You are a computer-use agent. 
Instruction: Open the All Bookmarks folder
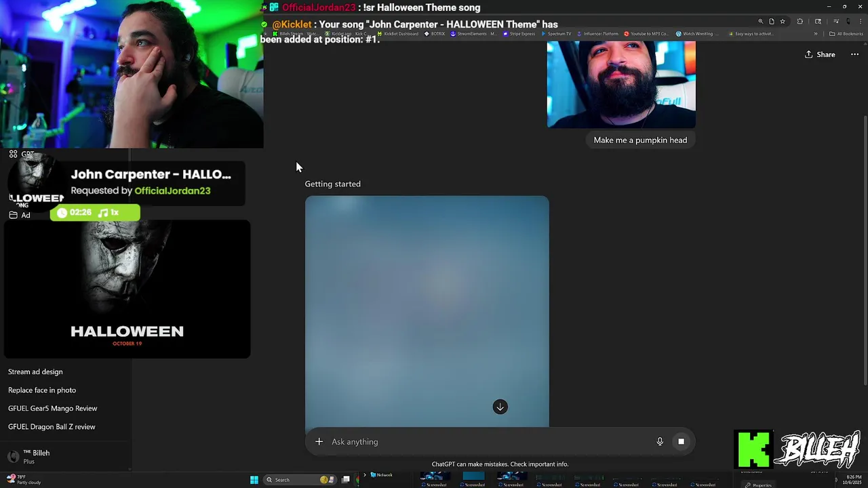[x=846, y=34]
